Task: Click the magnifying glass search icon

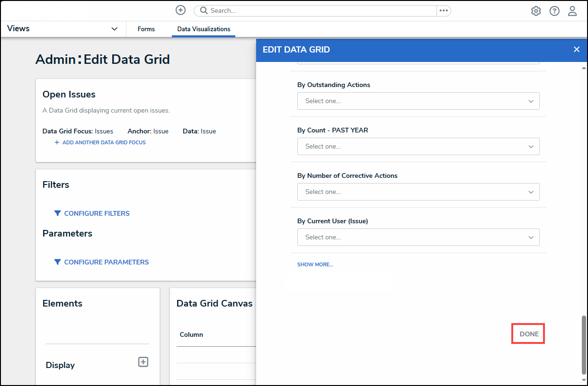Action: tap(203, 10)
